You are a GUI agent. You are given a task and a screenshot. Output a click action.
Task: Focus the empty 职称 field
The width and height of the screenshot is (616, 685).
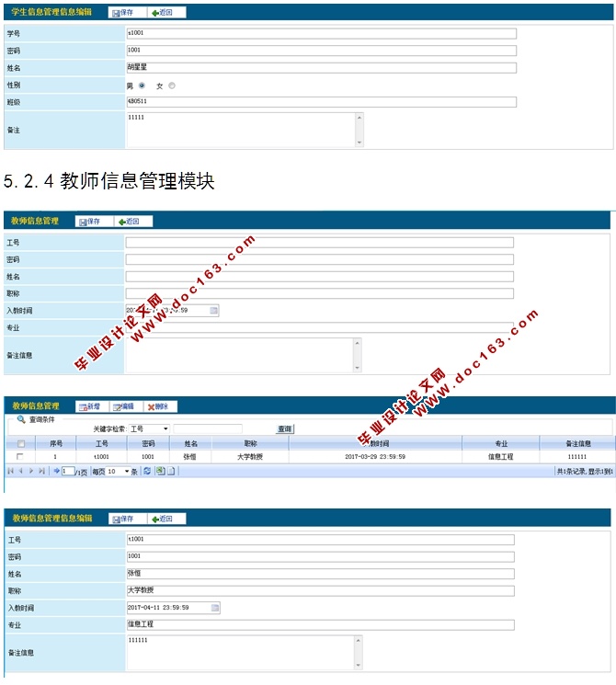click(319, 293)
